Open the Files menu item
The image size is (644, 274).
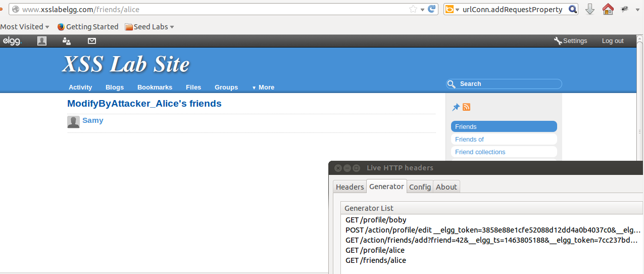193,87
